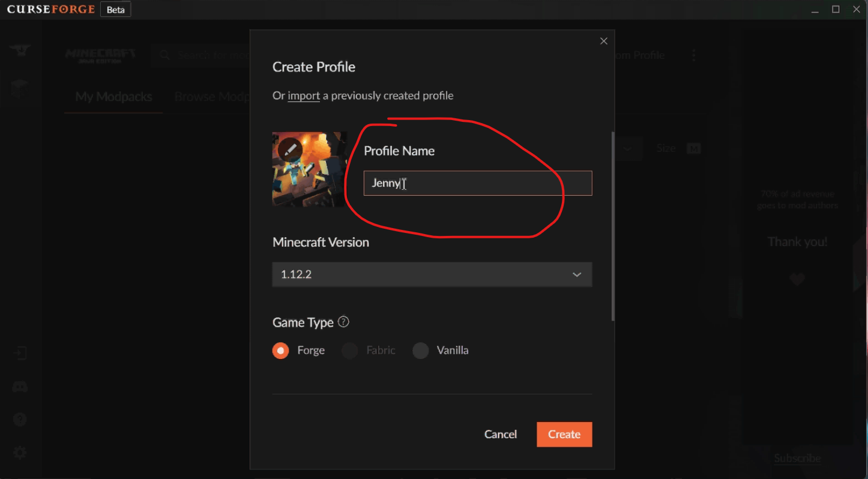
Task: Open the Minecraft Version dropdown
Action: (x=432, y=274)
